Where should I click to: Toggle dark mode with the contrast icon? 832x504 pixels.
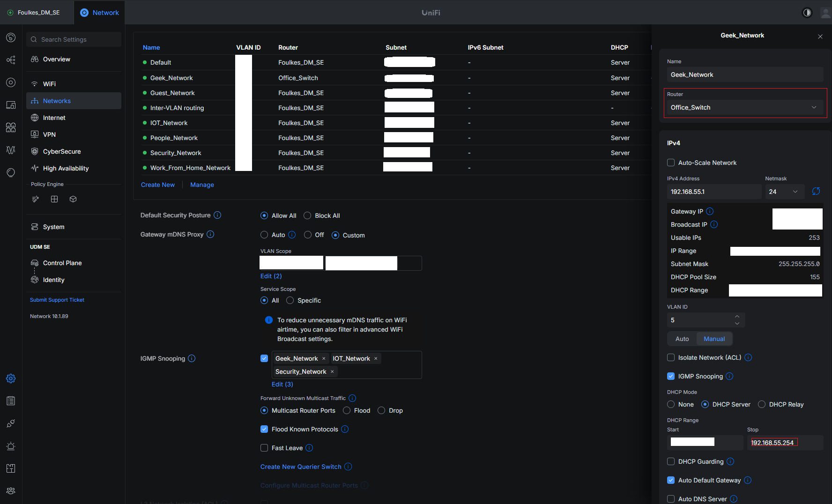pos(807,13)
